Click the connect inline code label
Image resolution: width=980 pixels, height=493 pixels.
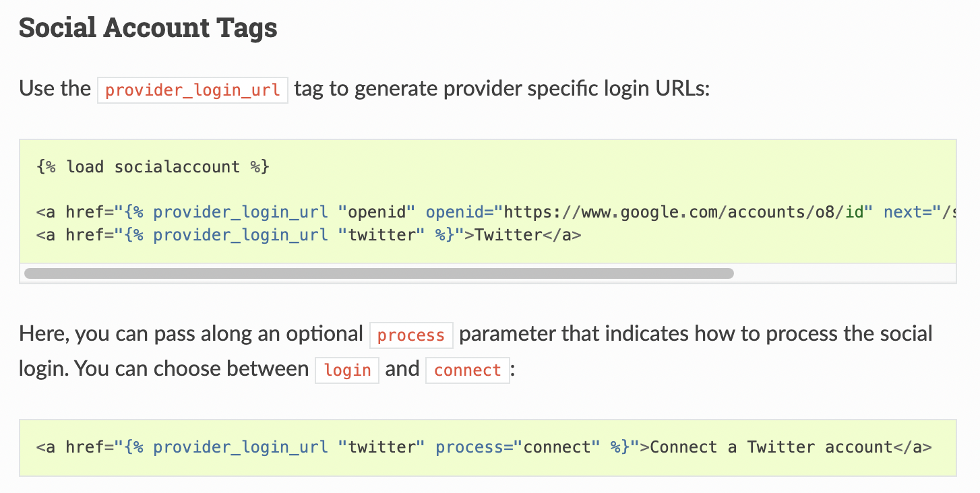click(468, 370)
